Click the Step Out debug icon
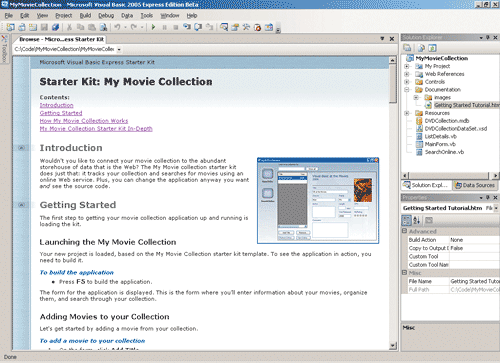This screenshot has height=363, width=500. pos(209,27)
